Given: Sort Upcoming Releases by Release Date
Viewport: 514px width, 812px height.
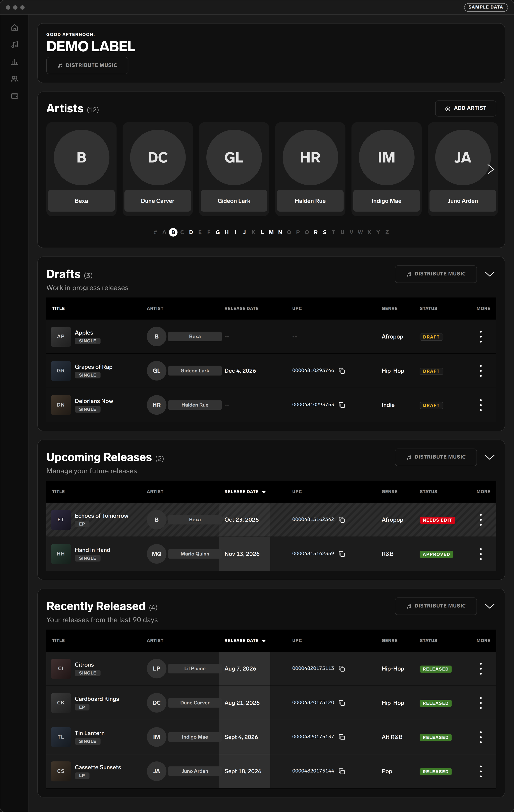Looking at the screenshot, I should (x=245, y=492).
